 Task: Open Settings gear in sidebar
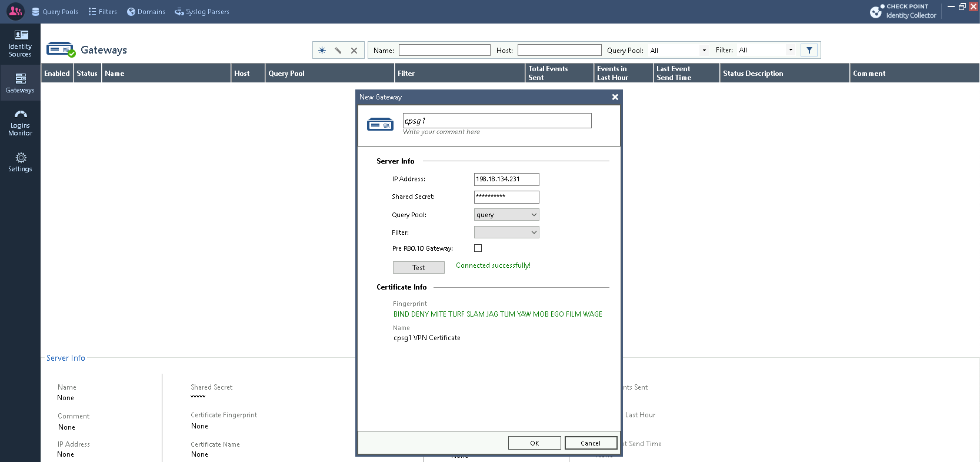(20, 162)
